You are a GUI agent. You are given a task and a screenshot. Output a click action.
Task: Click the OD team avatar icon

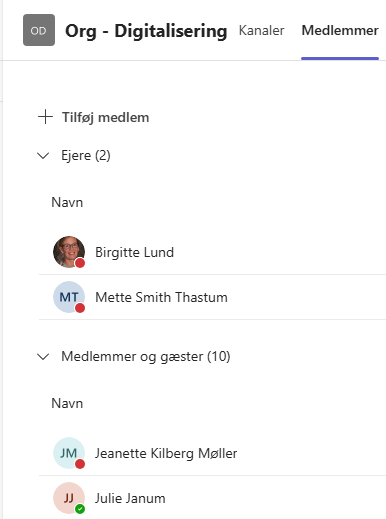[x=39, y=30]
